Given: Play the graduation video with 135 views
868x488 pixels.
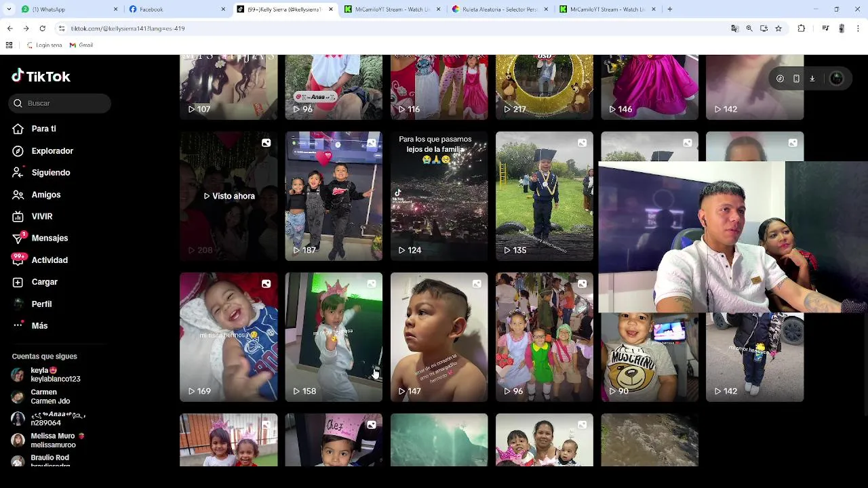Looking at the screenshot, I should pyautogui.click(x=545, y=196).
